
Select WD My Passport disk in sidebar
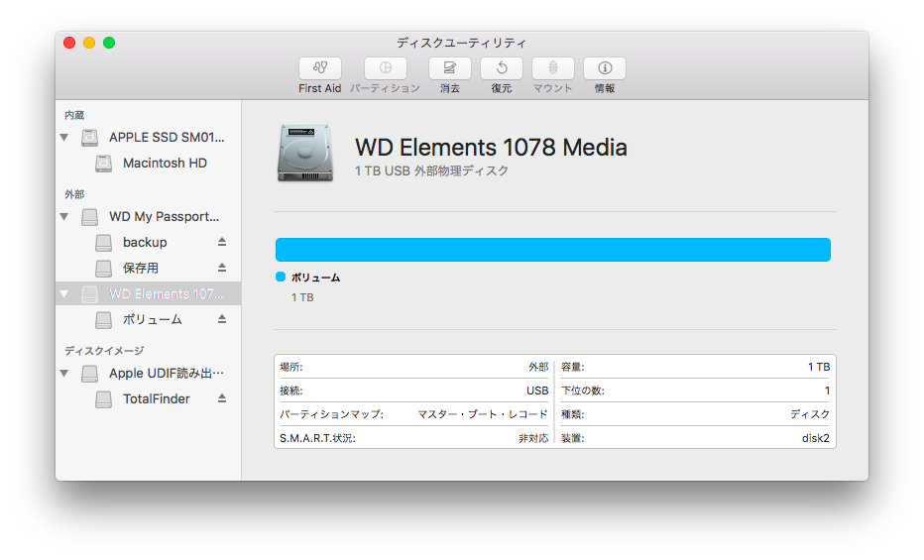point(149,217)
